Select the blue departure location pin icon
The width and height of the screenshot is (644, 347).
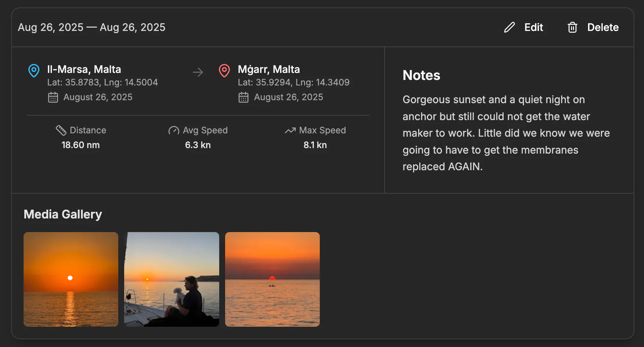[x=34, y=71]
